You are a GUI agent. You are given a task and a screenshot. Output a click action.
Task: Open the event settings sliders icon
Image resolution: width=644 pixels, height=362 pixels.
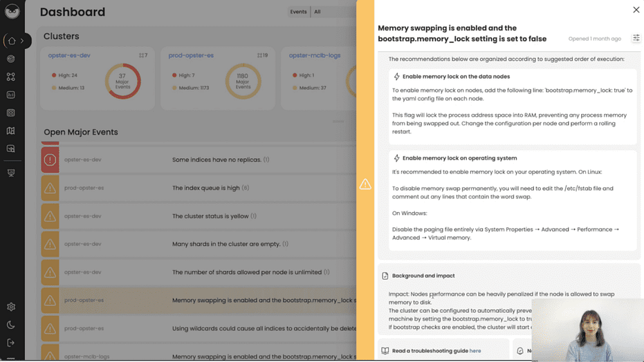pyautogui.click(x=636, y=39)
